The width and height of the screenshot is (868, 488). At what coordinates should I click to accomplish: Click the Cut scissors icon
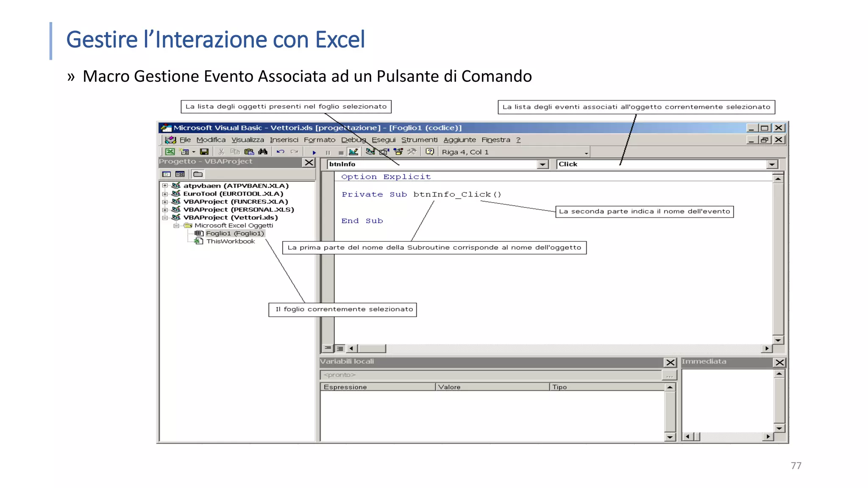coord(221,152)
